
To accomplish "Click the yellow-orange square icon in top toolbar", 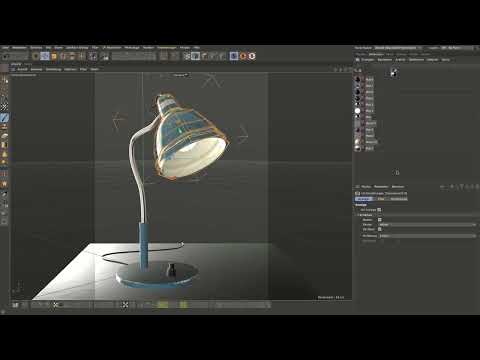I will (54, 56).
